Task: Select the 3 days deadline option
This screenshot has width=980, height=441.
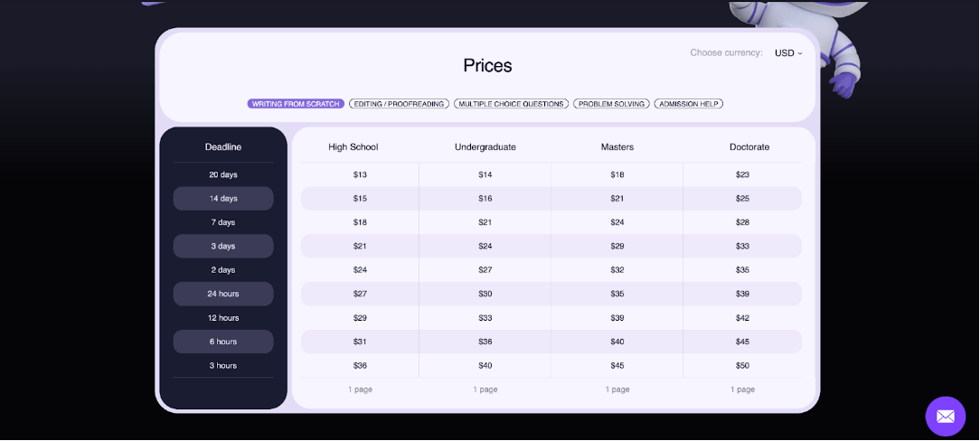Action: pos(223,247)
